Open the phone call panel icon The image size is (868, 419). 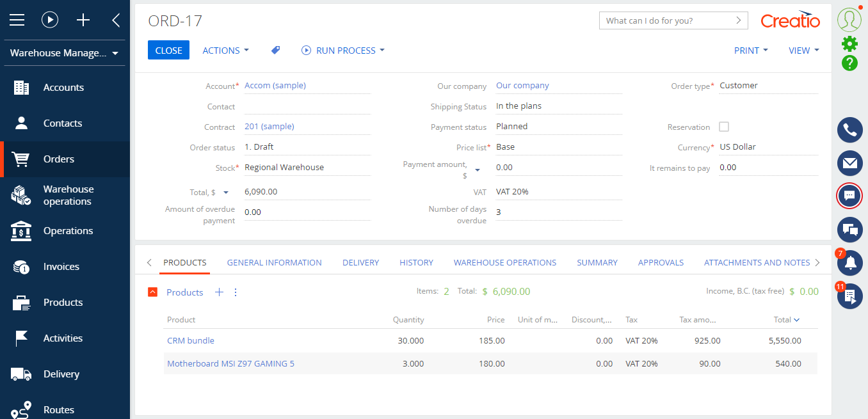[849, 130]
